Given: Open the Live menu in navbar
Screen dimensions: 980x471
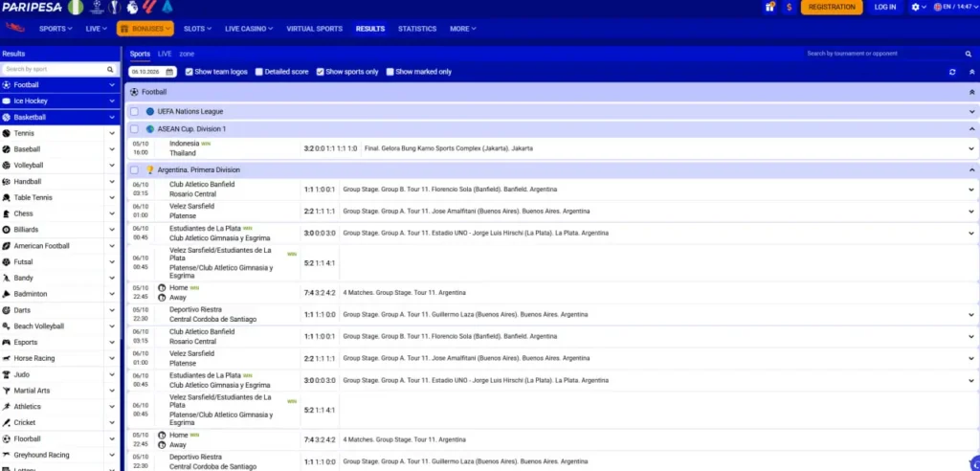Looking at the screenshot, I should pyautogui.click(x=97, y=29).
